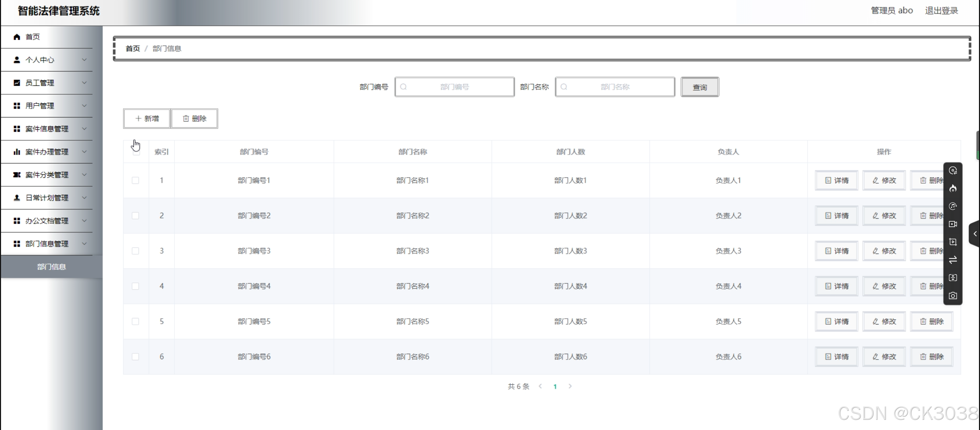Check the checkbox for row 4

coord(135,286)
